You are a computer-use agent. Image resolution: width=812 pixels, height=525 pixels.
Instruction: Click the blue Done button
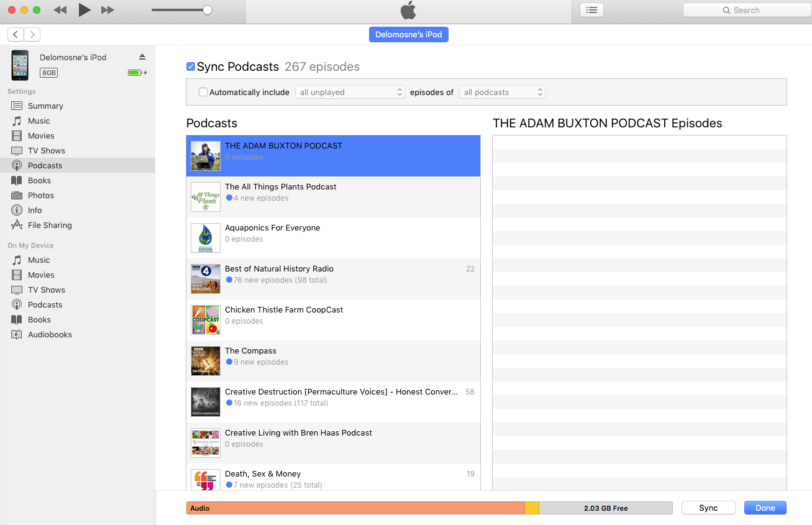(765, 508)
